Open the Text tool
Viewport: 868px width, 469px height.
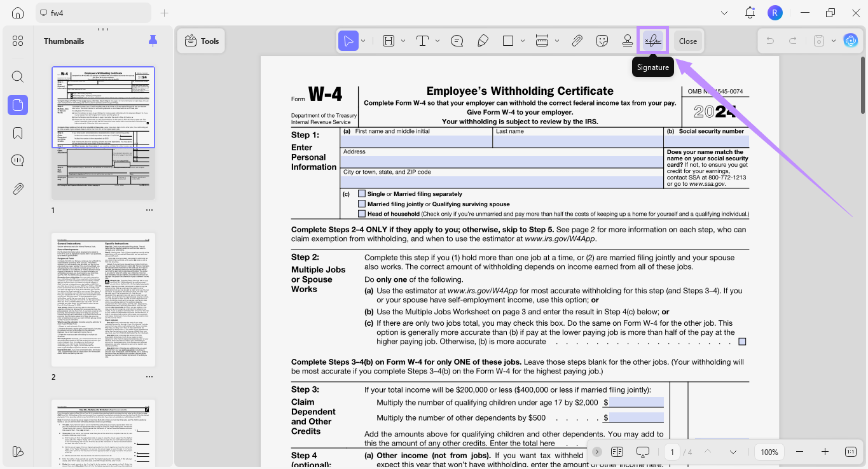[422, 40]
